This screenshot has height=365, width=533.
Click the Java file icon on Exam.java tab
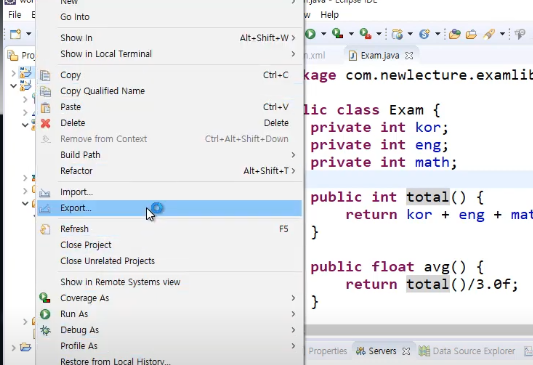click(353, 55)
